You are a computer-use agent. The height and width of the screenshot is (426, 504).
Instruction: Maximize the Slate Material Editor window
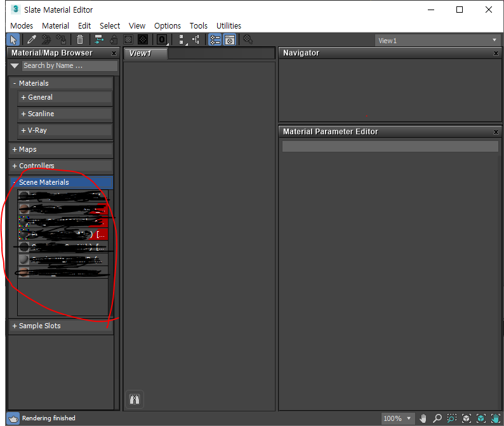pos(460,10)
